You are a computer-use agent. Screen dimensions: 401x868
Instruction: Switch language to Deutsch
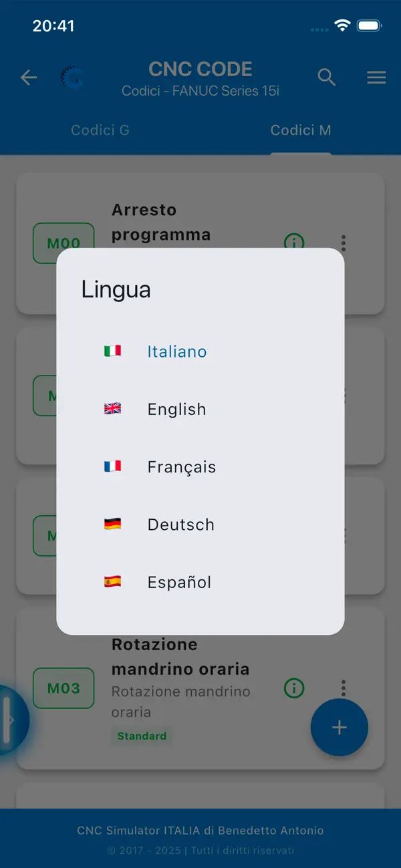click(180, 525)
